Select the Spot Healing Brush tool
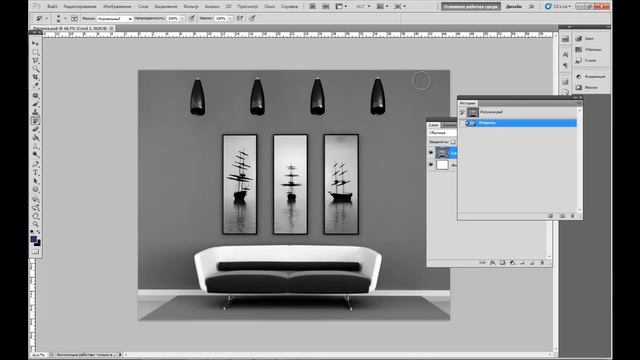The height and width of the screenshot is (360, 640). (x=36, y=96)
